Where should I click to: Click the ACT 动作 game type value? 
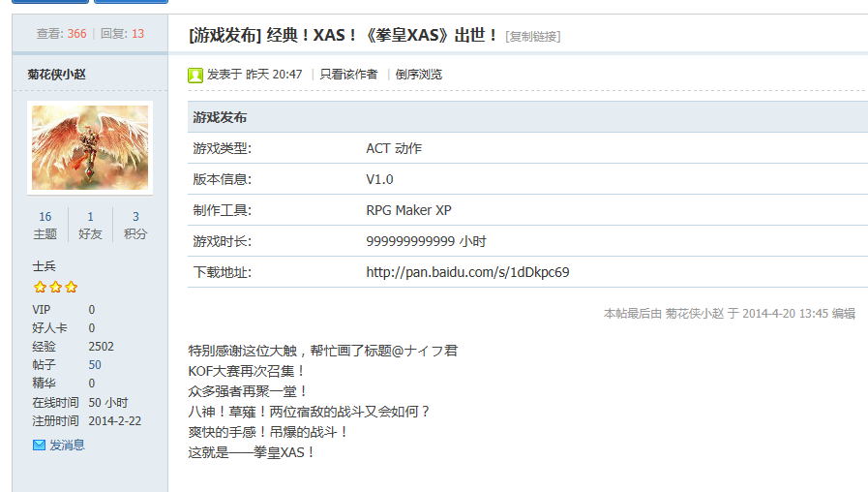(394, 148)
